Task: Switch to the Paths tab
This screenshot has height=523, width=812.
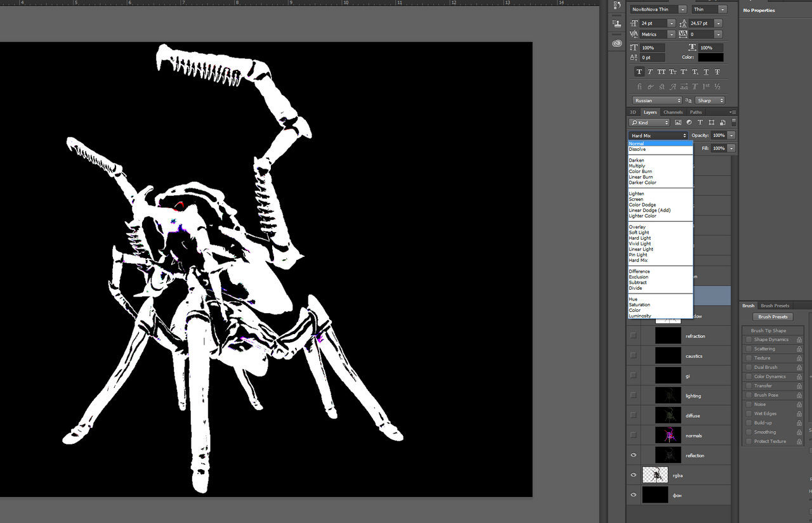Action: coord(696,112)
